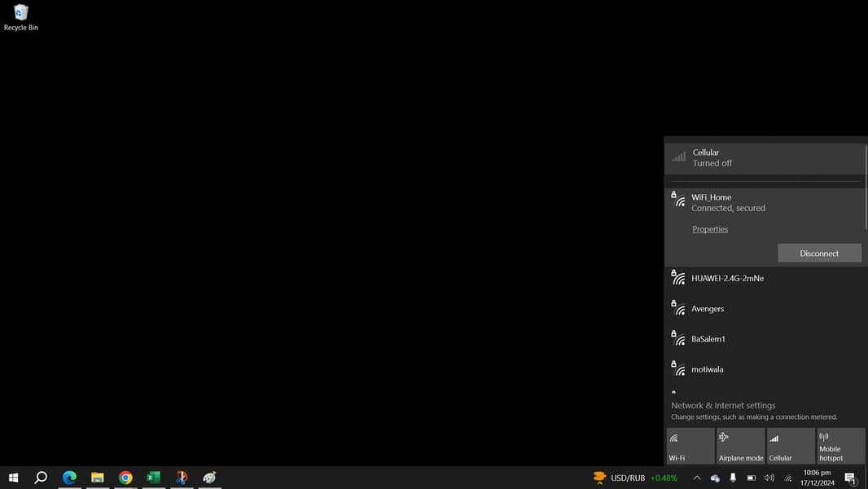Click the microphone tray icon
868x489 pixels.
click(733, 478)
